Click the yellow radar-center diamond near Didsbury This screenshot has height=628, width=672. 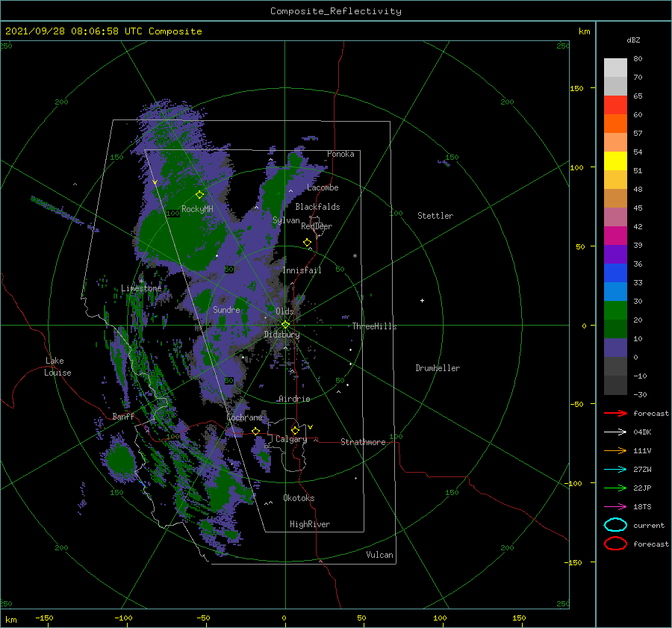coord(285,325)
